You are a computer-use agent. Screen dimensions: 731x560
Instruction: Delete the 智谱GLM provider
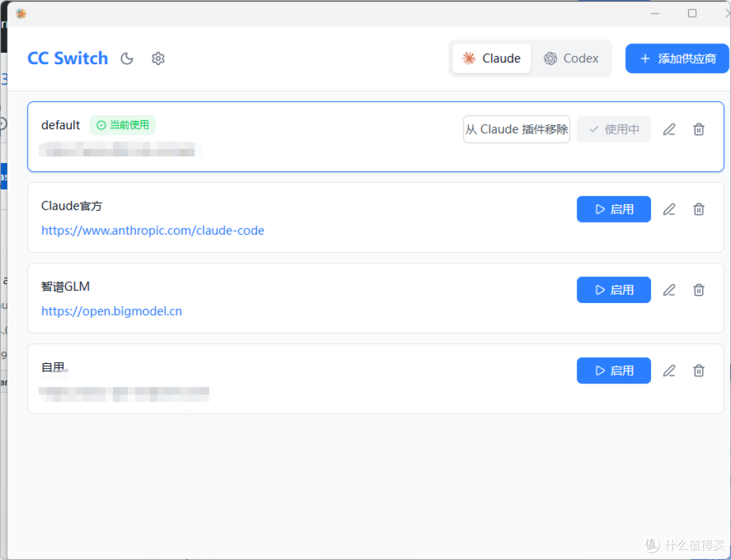pos(699,289)
